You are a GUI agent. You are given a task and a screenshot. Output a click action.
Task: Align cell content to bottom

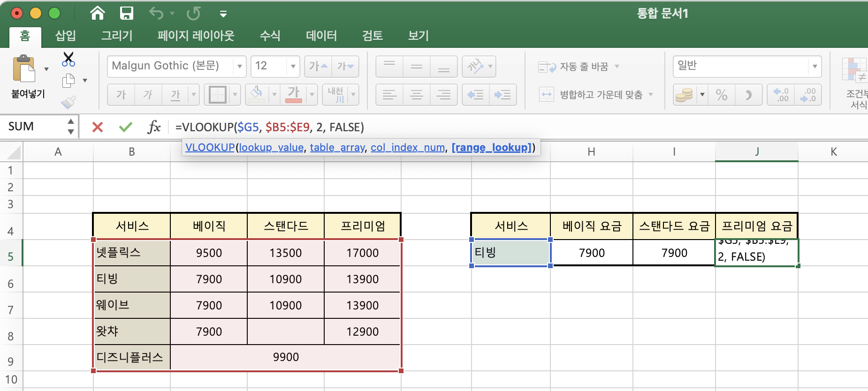(444, 67)
